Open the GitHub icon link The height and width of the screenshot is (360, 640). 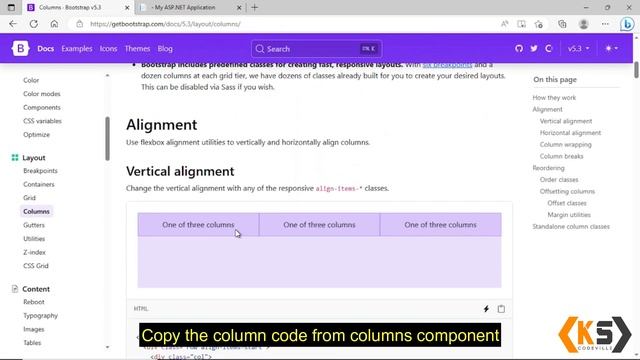[x=519, y=49]
